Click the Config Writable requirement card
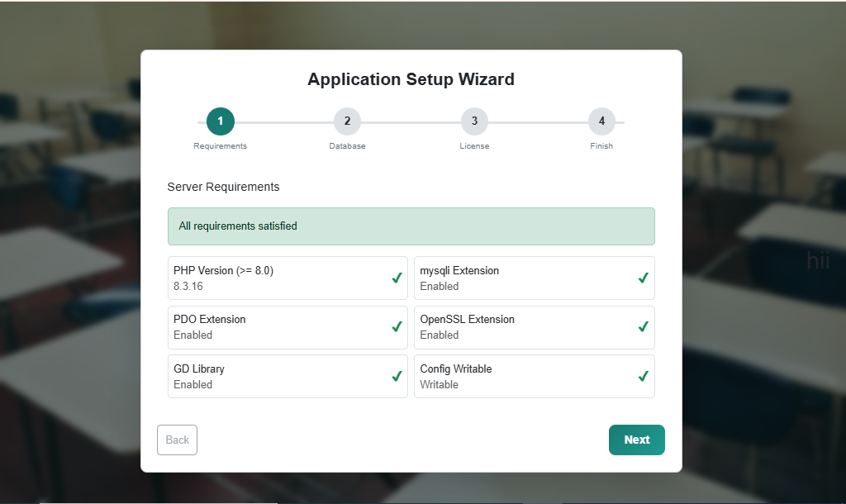This screenshot has width=846, height=504. (x=535, y=376)
